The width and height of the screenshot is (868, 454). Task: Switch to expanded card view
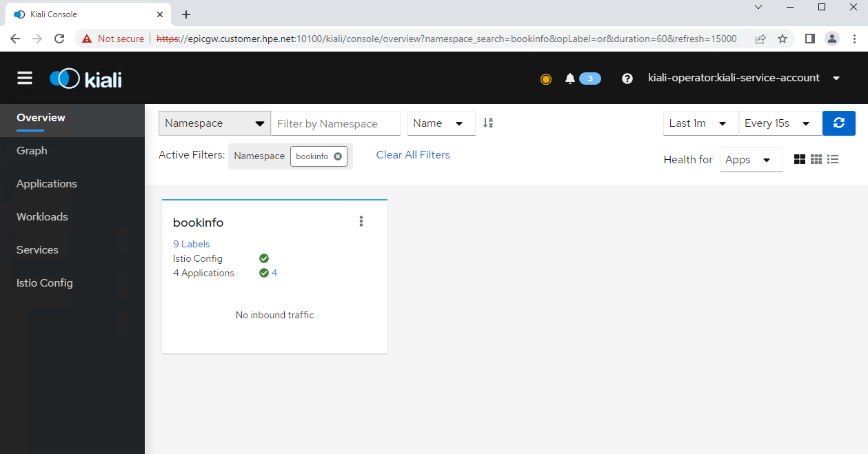(x=800, y=159)
